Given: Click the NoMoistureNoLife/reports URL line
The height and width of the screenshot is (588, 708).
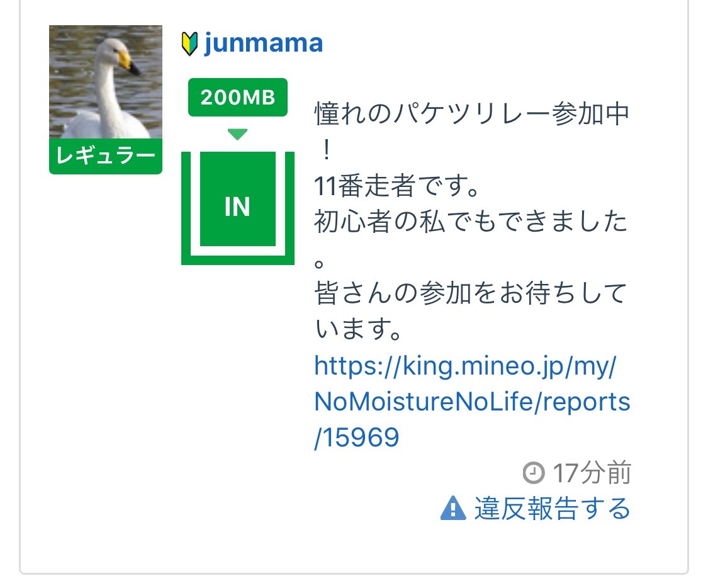Looking at the screenshot, I should [471, 402].
